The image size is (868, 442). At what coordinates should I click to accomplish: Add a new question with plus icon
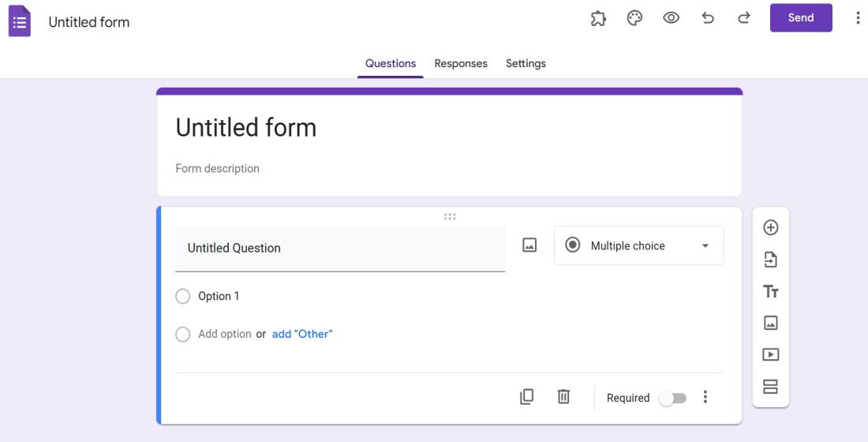tap(771, 227)
